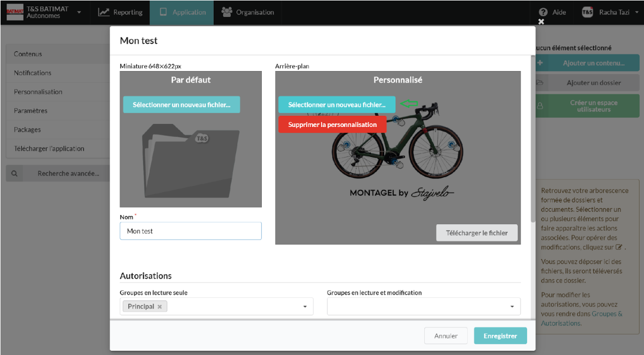Click the Mon test dialog title
The height and width of the screenshot is (355, 644).
pos(138,41)
